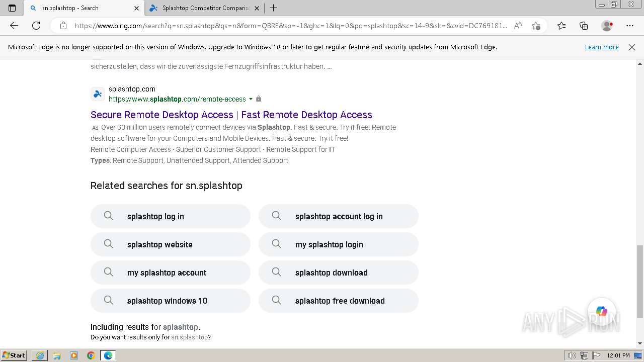Click the scrollbar down arrow

coord(640,343)
